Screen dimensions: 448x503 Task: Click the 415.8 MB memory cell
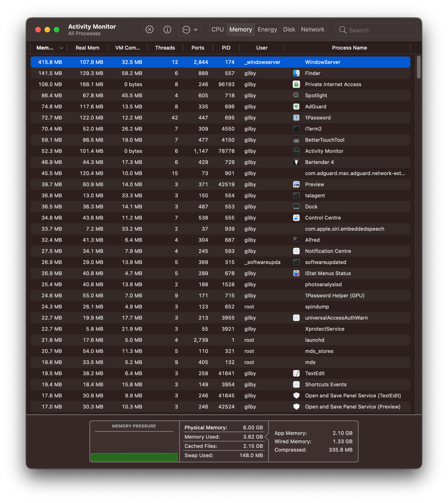[50, 62]
